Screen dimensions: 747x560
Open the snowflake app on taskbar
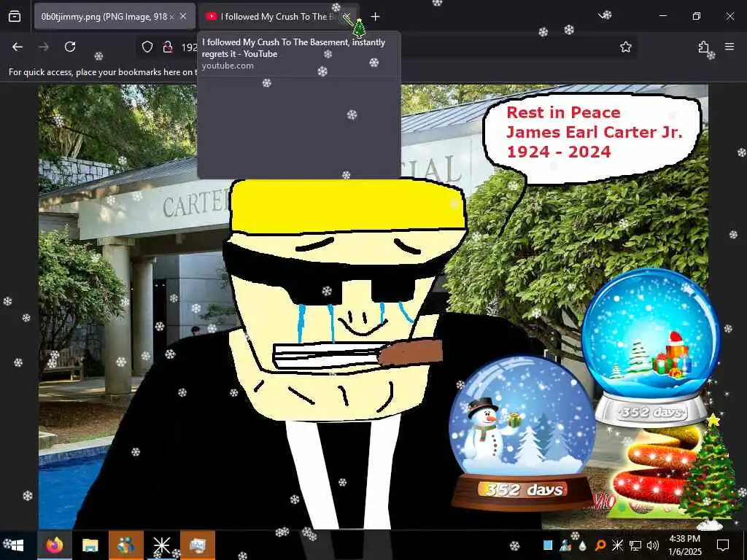161,545
